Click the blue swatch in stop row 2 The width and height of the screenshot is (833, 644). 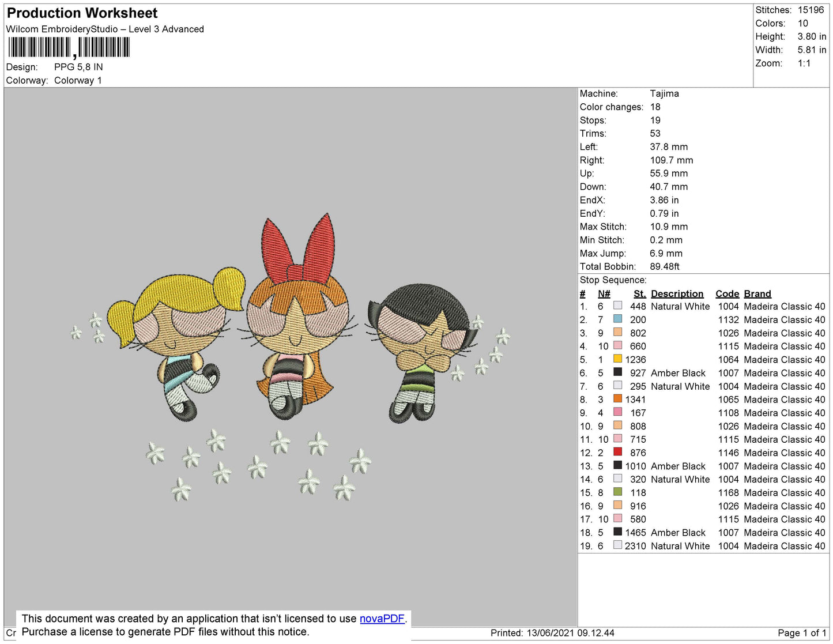[618, 319]
